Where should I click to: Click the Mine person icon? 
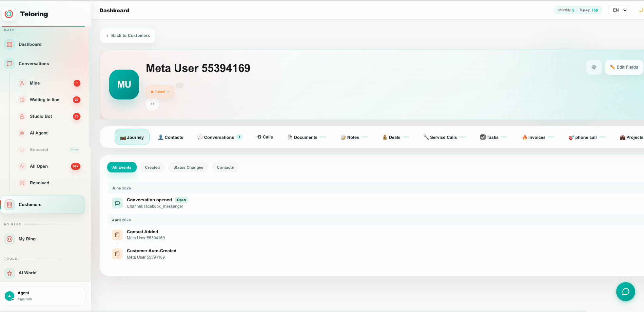[x=22, y=83]
